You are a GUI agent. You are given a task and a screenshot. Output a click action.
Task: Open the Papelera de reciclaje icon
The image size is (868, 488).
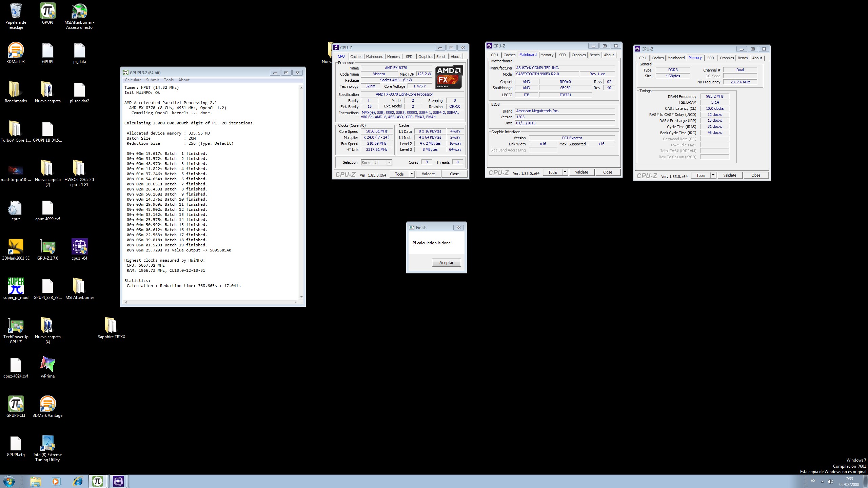(16, 16)
